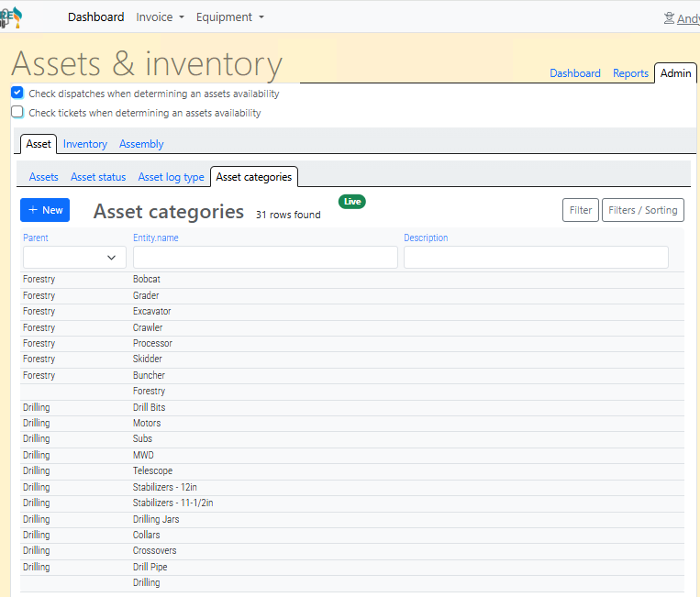Image resolution: width=700 pixels, height=597 pixels.
Task: Open the Invoice dropdown menu
Action: tap(160, 17)
